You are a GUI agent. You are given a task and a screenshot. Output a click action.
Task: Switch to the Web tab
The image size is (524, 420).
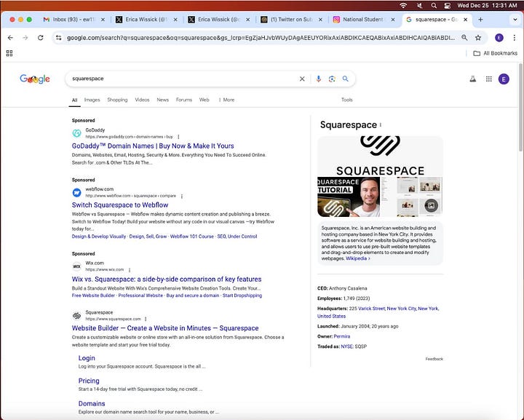[205, 100]
